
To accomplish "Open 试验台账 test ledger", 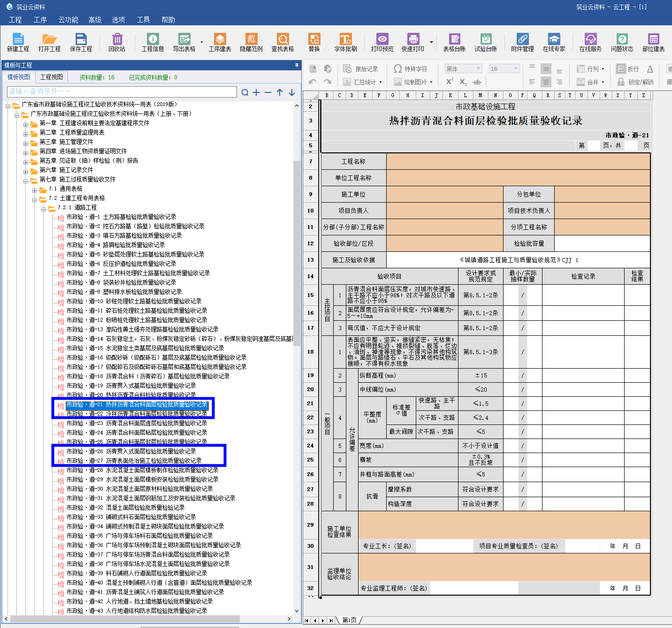I will point(486,42).
